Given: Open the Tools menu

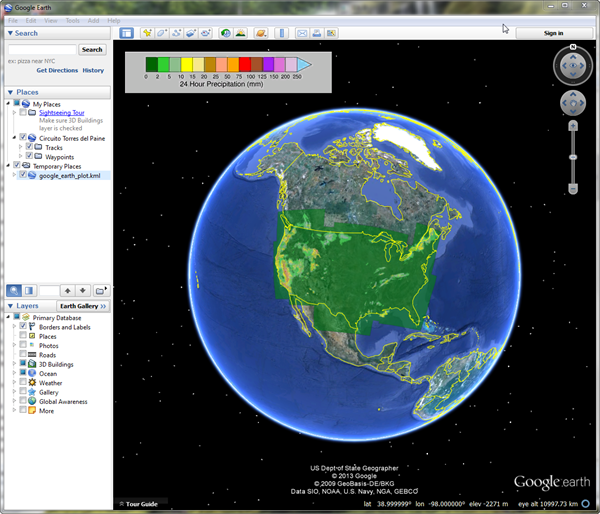Looking at the screenshot, I should coord(72,20).
